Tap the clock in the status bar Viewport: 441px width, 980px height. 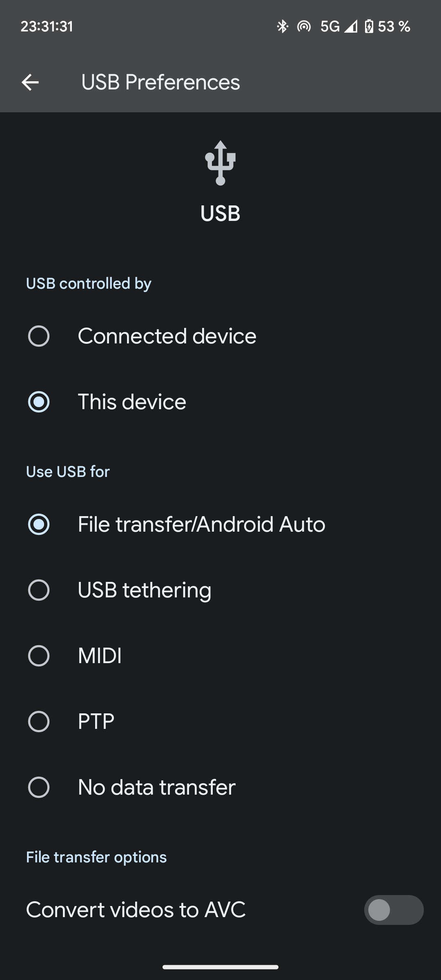coord(47,26)
